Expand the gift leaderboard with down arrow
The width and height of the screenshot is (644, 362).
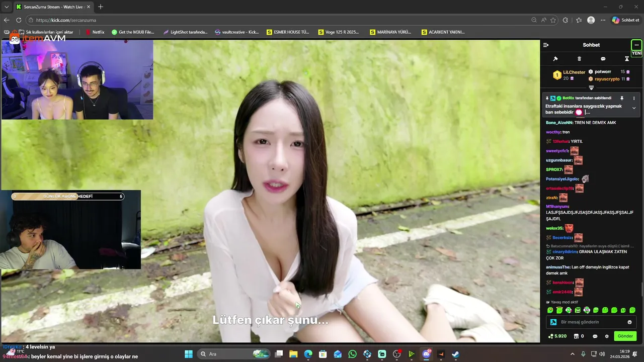[591, 87]
